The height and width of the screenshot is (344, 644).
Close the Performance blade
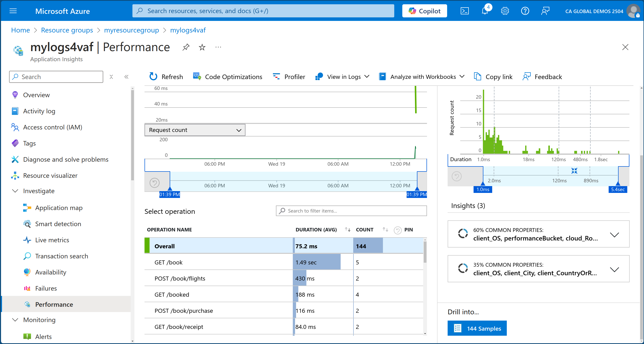tap(625, 47)
